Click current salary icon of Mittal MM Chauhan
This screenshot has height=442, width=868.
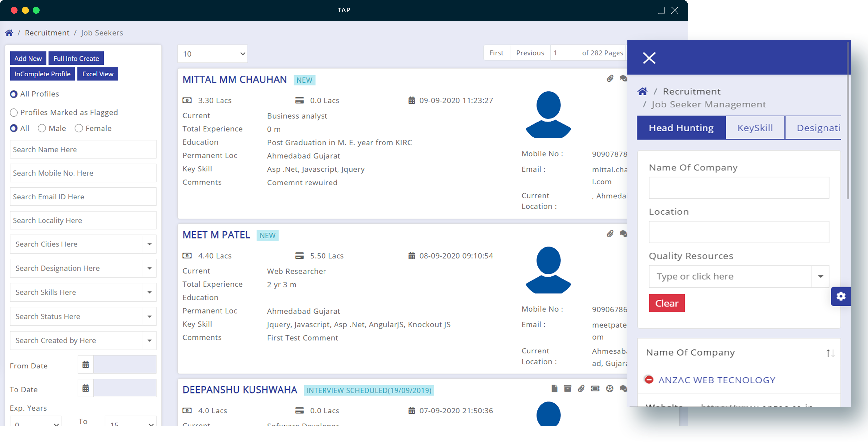pos(187,100)
